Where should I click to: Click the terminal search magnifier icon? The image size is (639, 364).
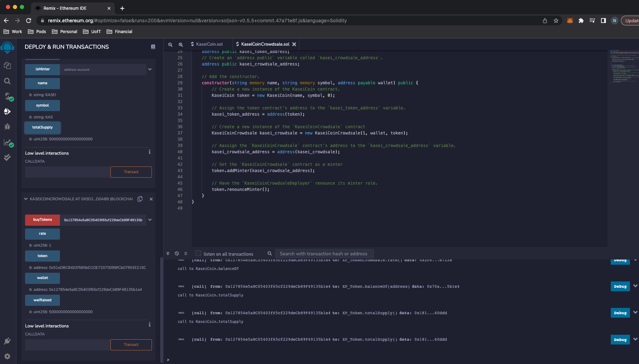269,254
